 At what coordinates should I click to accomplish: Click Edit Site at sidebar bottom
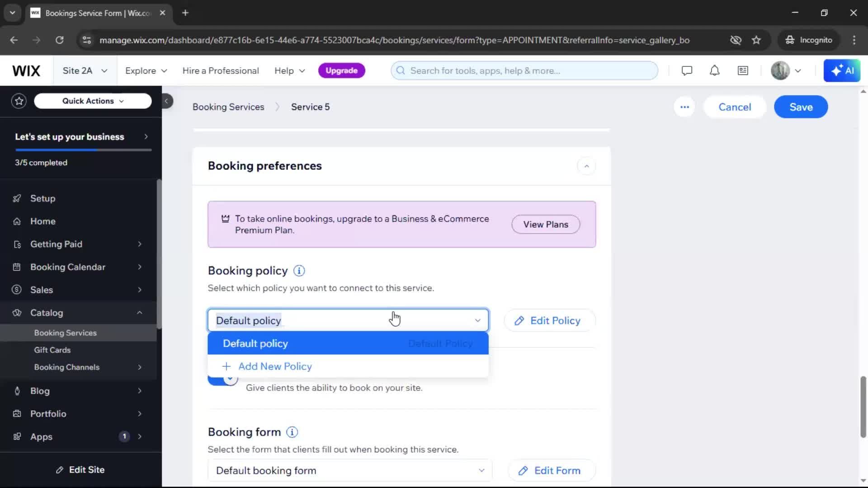point(80,470)
